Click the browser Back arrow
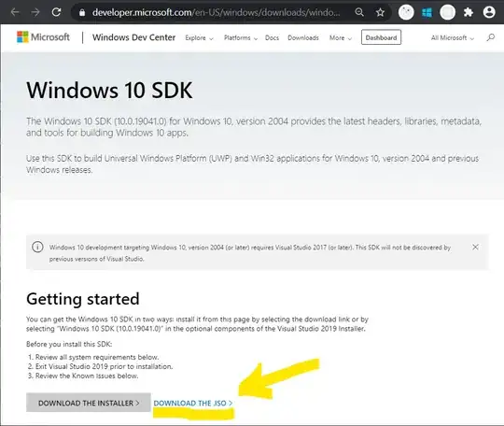The width and height of the screenshot is (504, 426). [x=15, y=12]
